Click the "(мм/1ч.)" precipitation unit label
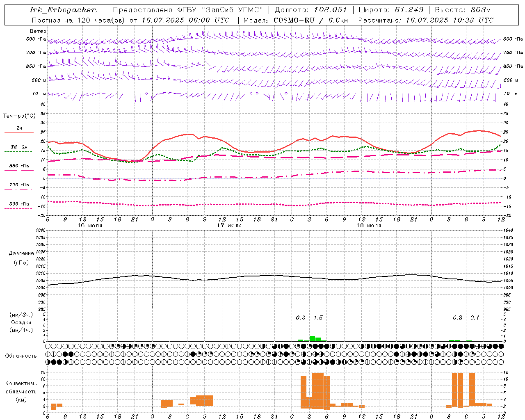 [x=21, y=330]
